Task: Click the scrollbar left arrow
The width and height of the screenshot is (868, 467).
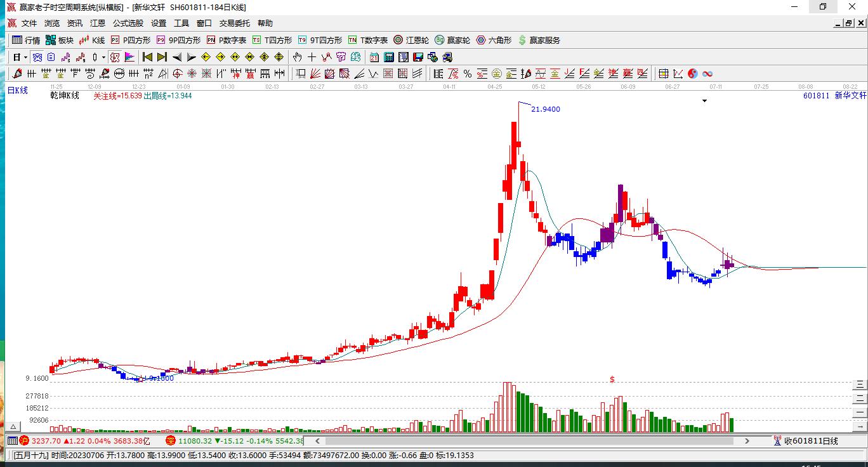Action: click(x=319, y=441)
